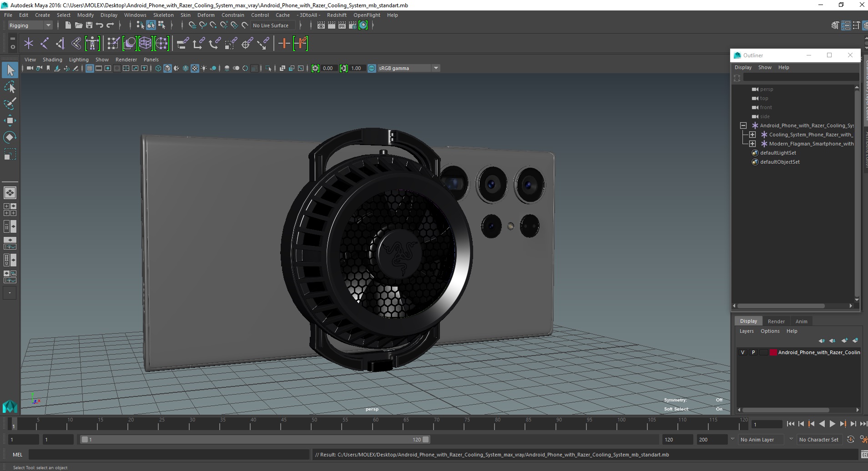Create a new scene with the toolbar icon

pyautogui.click(x=68, y=25)
